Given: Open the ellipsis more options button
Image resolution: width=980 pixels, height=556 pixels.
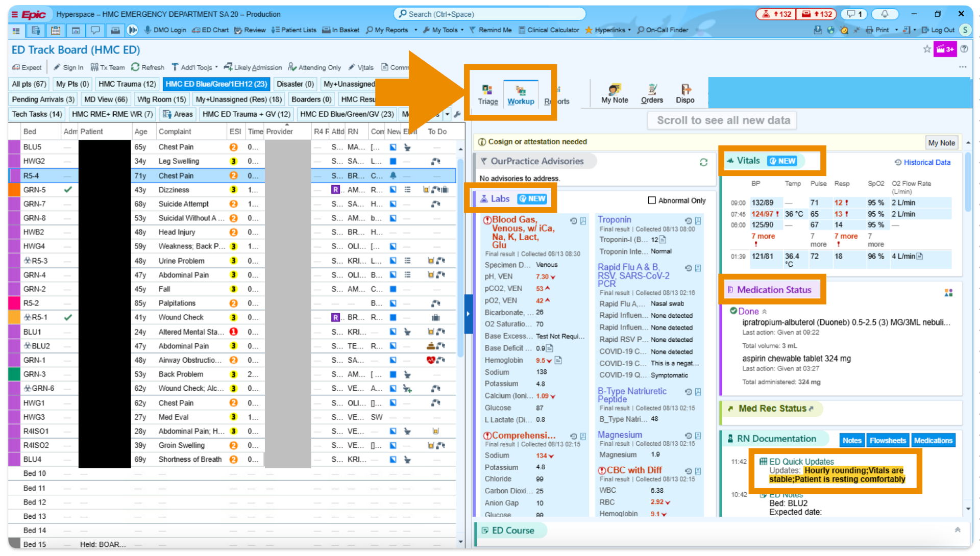Looking at the screenshot, I should [x=963, y=67].
